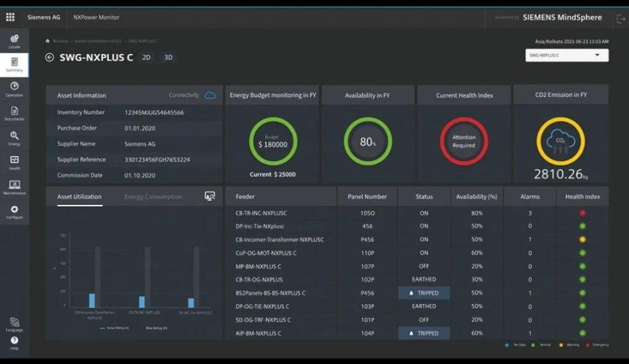
Task: Select feeder CB-Incomer-Transformer-NXPLUSC
Action: (280, 239)
